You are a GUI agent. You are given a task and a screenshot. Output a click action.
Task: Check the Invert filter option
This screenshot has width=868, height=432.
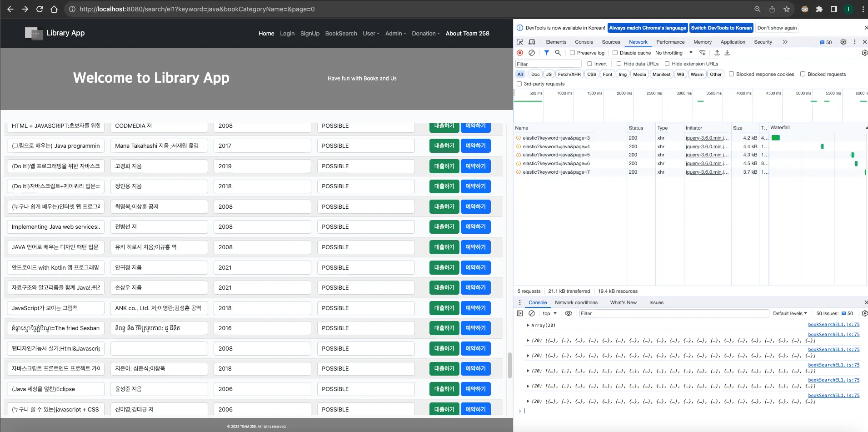(x=590, y=64)
